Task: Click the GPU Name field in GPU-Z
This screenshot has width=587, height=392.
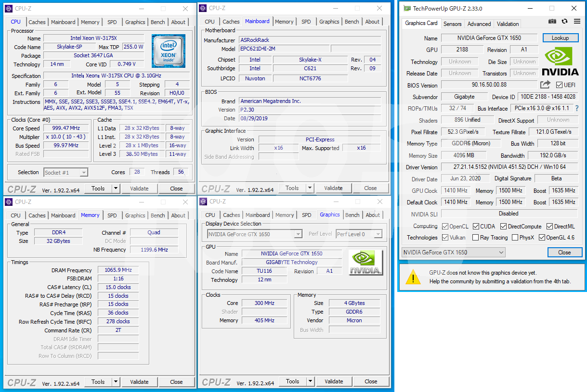Action: click(x=489, y=38)
